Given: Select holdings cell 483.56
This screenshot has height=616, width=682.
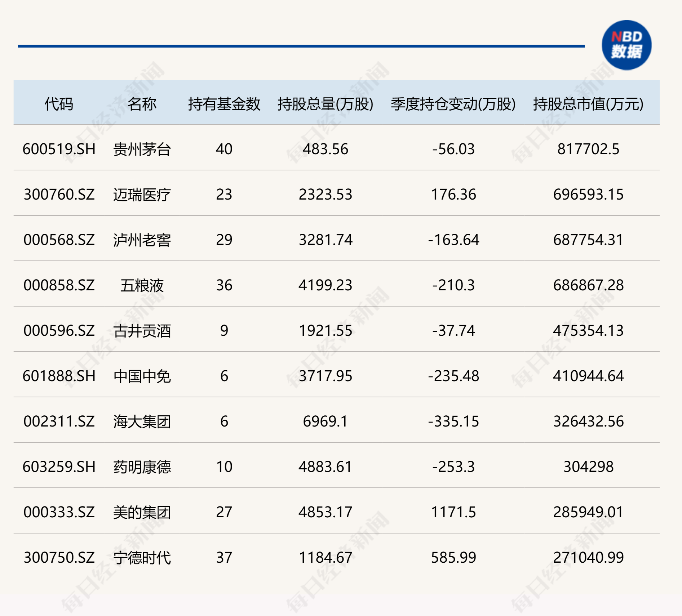Looking at the screenshot, I should [325, 149].
